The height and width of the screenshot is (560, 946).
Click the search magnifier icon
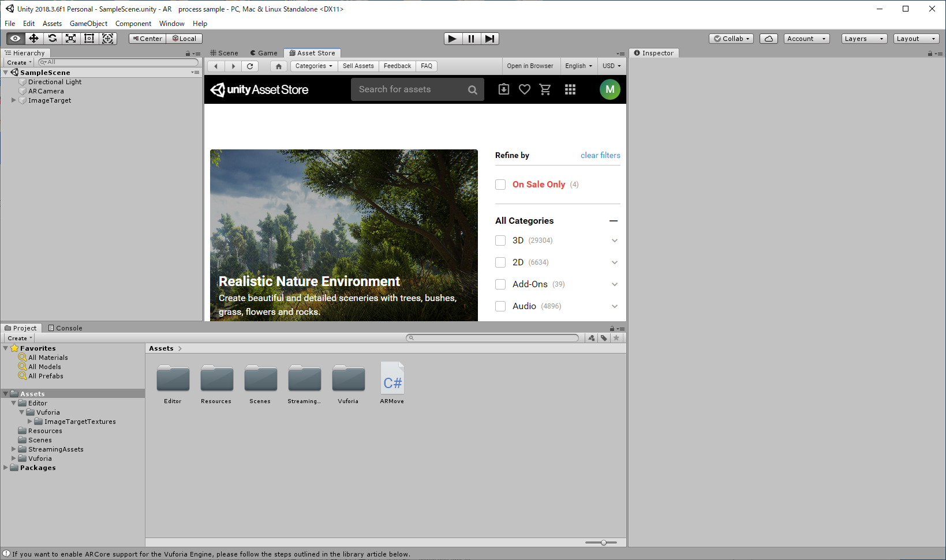[x=473, y=90]
